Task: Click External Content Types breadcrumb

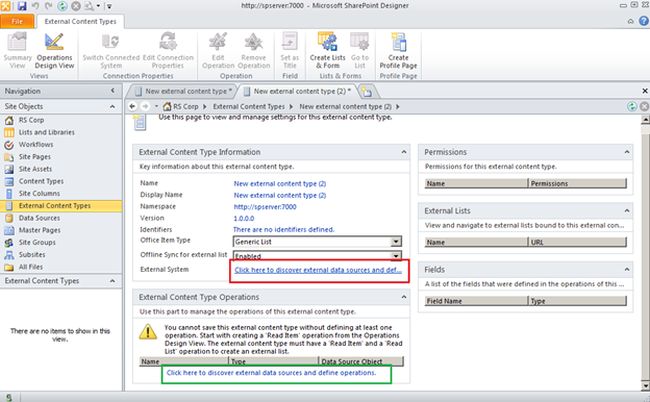Action: pos(249,107)
